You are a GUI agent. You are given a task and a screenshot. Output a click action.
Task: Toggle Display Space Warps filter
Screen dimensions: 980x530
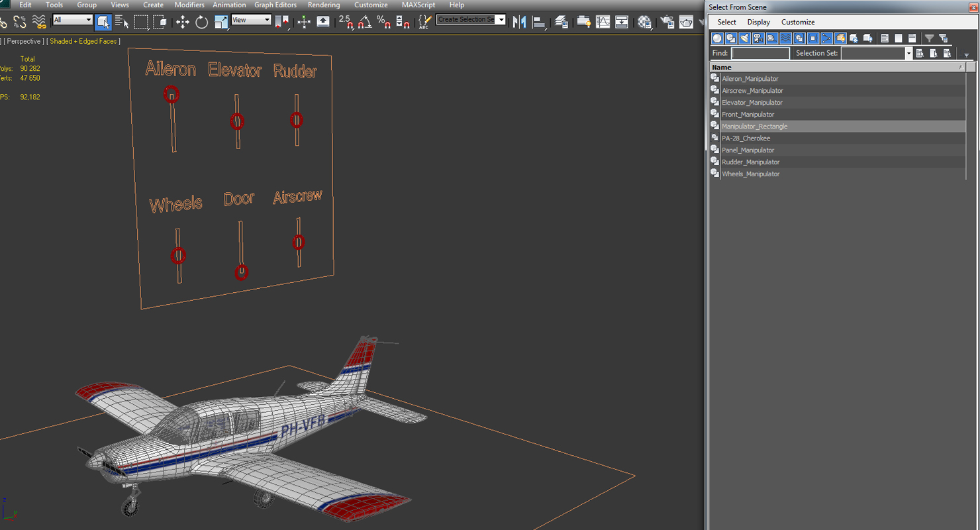click(x=785, y=38)
